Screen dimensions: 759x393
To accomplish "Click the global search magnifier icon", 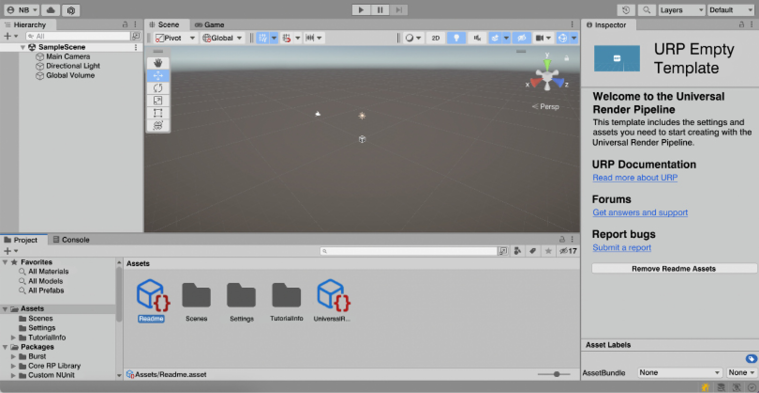I will [x=646, y=10].
